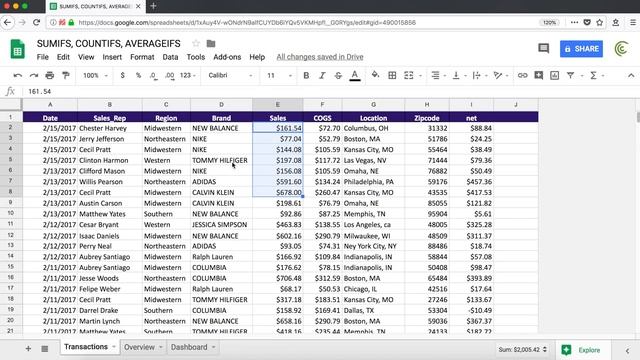Open the Format menu
The width and height of the screenshot is (640, 360).
coord(142,57)
